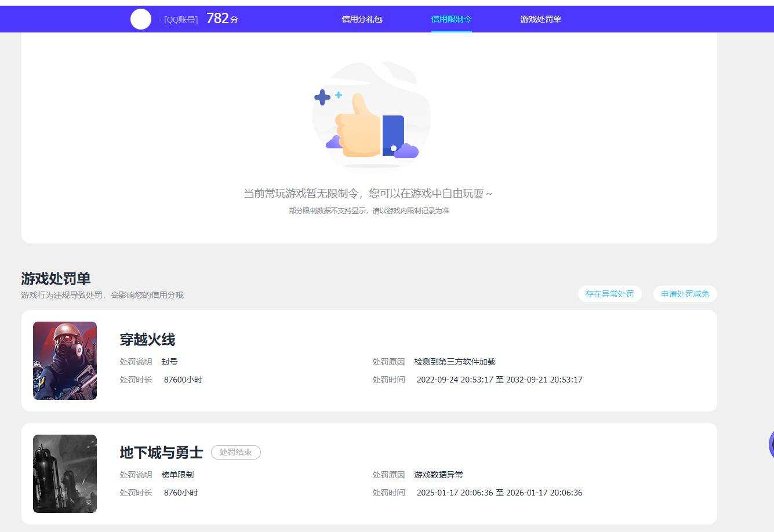
Task: Open the 穿越火线 game cover thumbnail
Action: 65,360
